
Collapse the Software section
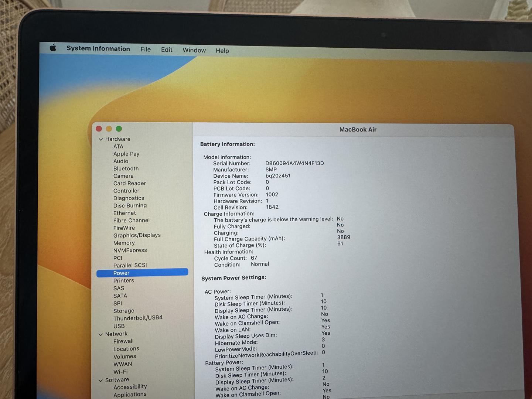[100, 380]
